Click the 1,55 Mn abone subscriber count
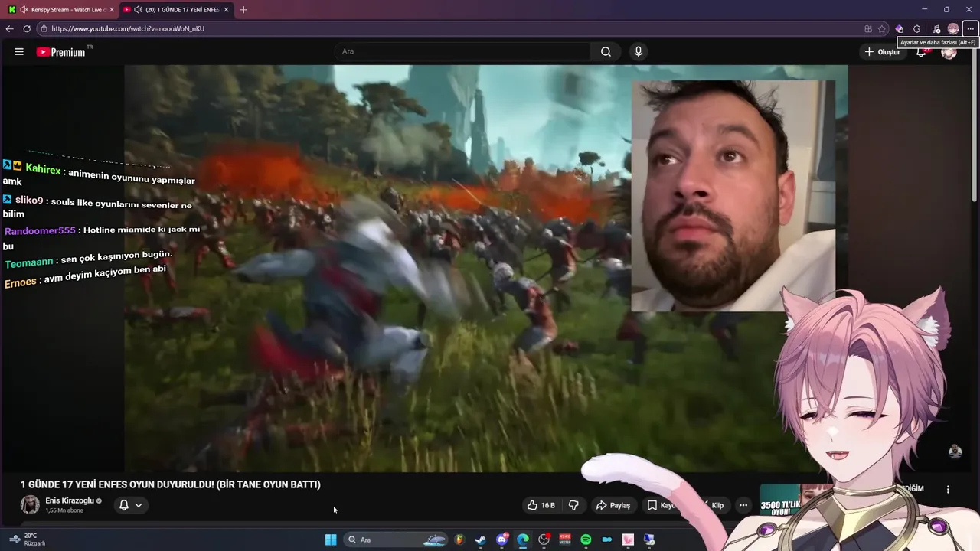Screen dimensions: 980x551 [x=64, y=510]
